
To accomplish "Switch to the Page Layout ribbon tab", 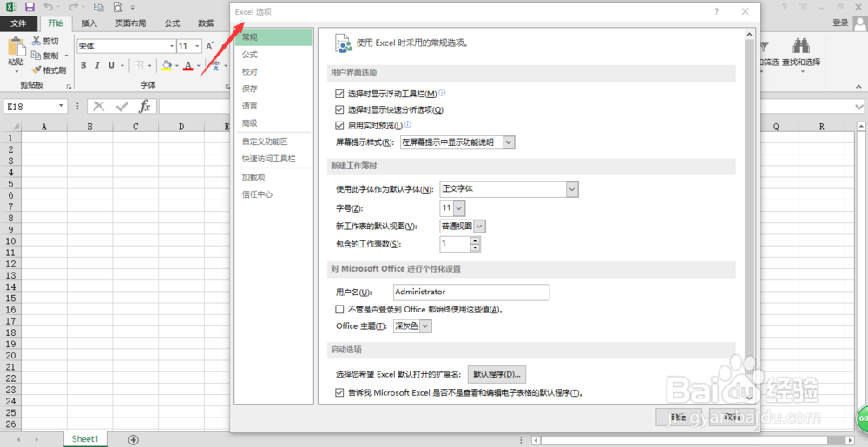I will (x=131, y=23).
